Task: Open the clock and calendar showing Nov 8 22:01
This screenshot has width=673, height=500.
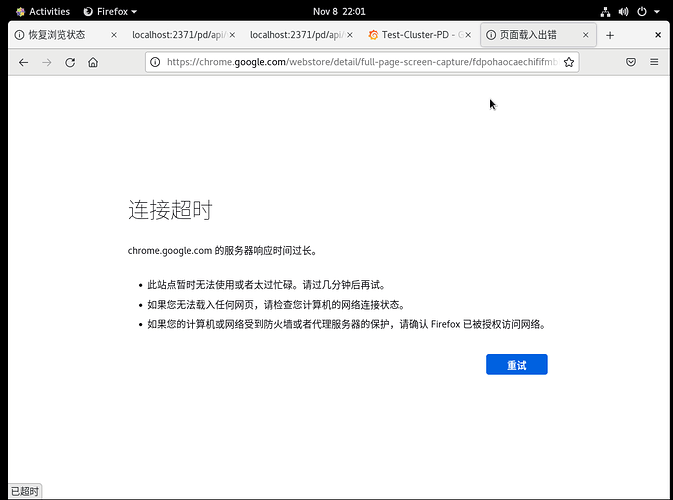Action: tap(339, 12)
